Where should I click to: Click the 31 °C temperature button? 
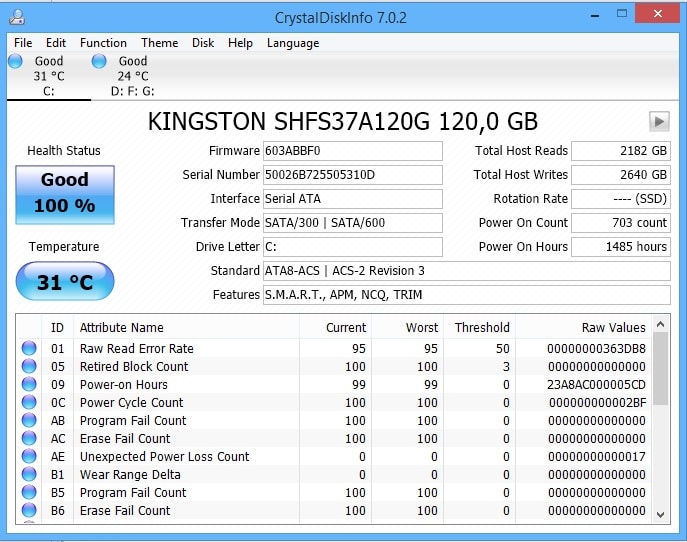coord(65,281)
